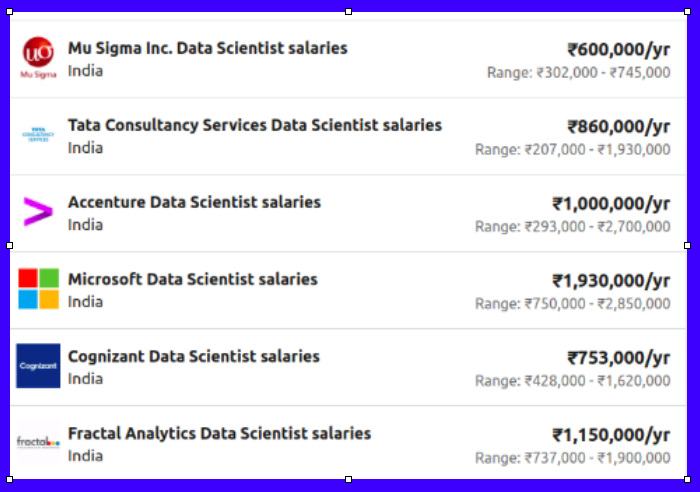
Task: Click the ₹1,000,000/yr Accenture salary figure
Action: pyautogui.click(x=611, y=204)
